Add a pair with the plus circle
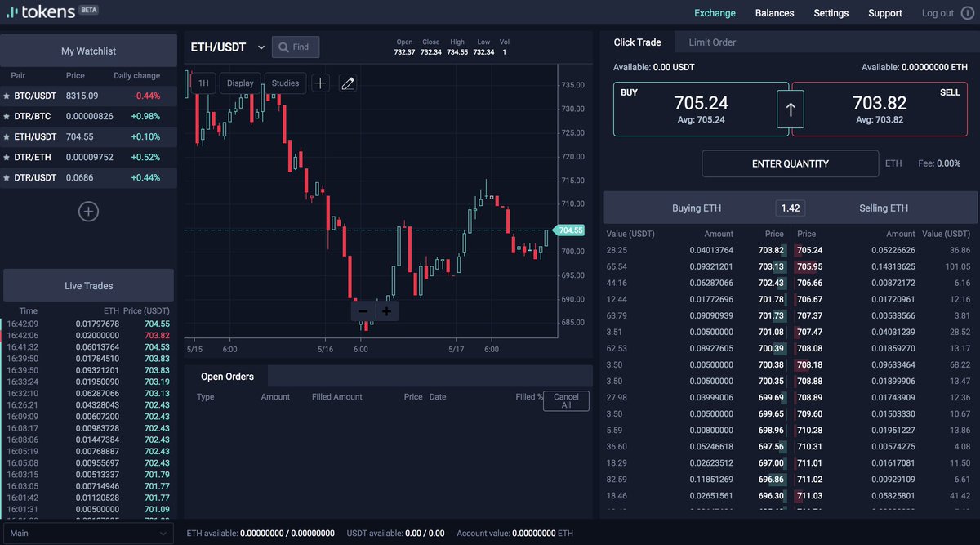The image size is (980, 545). point(88,212)
